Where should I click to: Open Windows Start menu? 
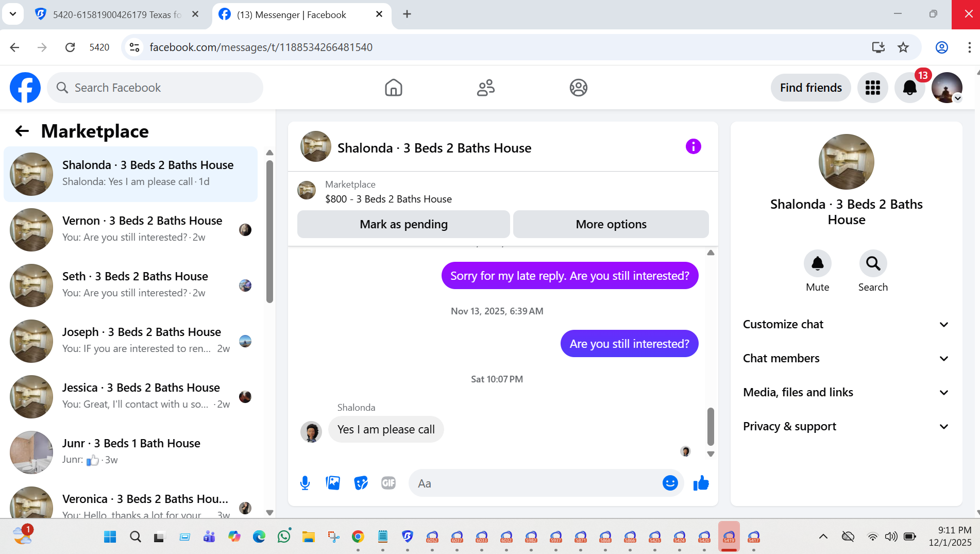(x=110, y=536)
